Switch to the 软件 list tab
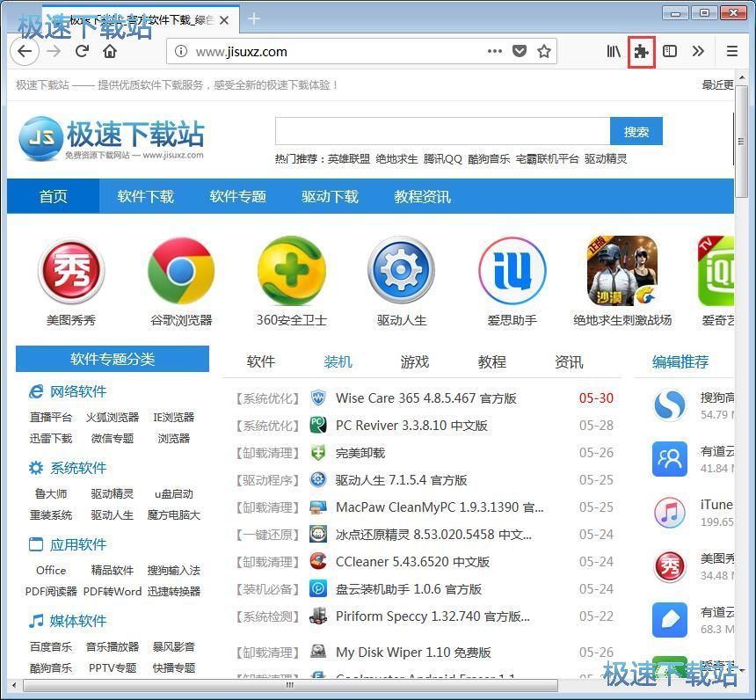 tap(261, 361)
